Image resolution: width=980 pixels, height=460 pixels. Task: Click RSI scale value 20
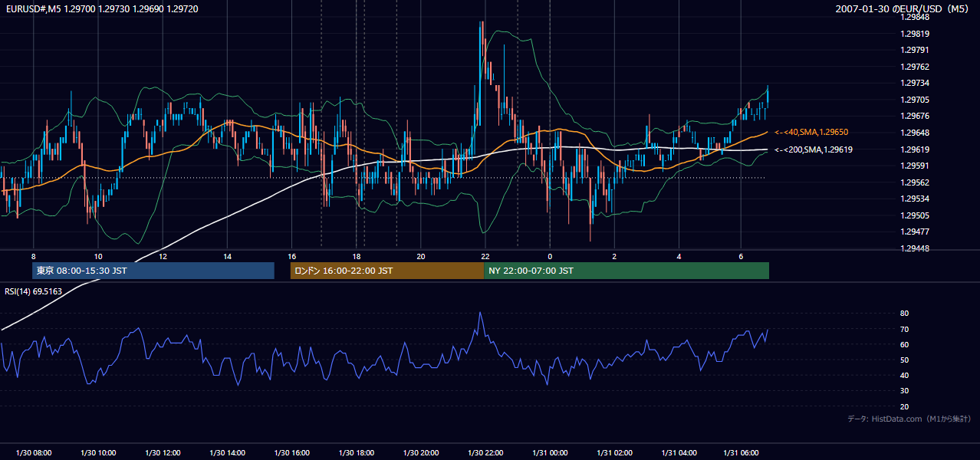[904, 406]
